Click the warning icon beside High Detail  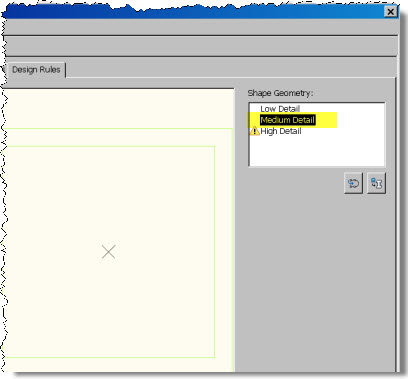254,131
